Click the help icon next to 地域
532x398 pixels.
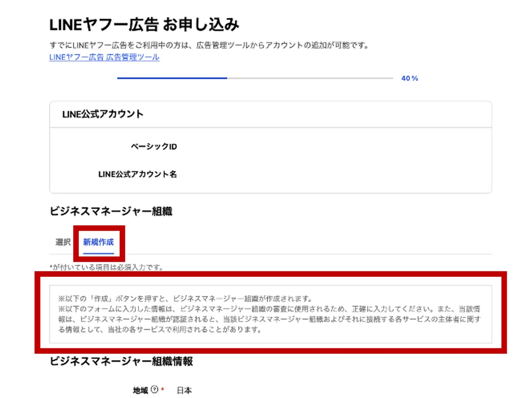(x=154, y=390)
